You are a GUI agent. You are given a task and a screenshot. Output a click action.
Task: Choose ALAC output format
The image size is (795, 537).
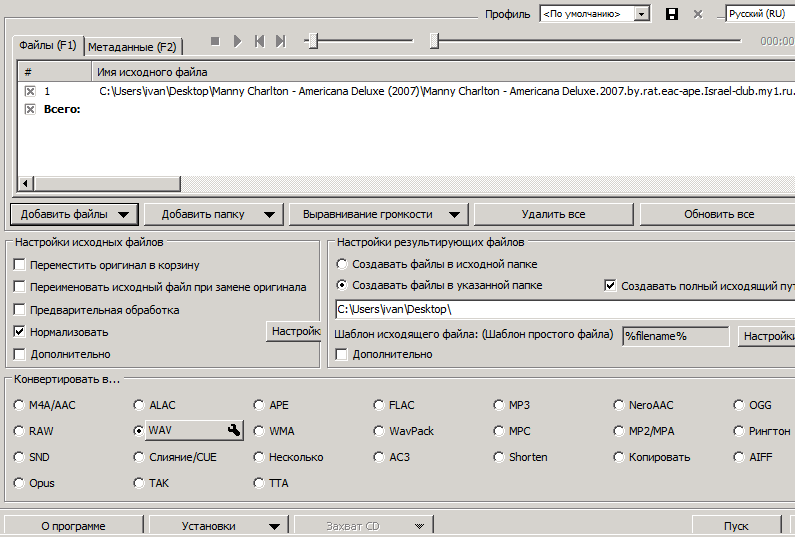(139, 405)
